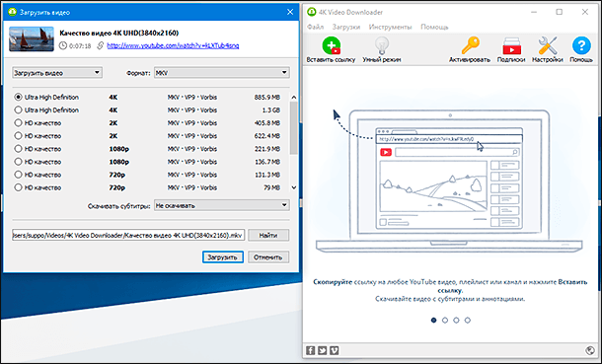Viewport: 602px width, 364px height.
Task: Click the Загрузить button
Action: coord(223,257)
